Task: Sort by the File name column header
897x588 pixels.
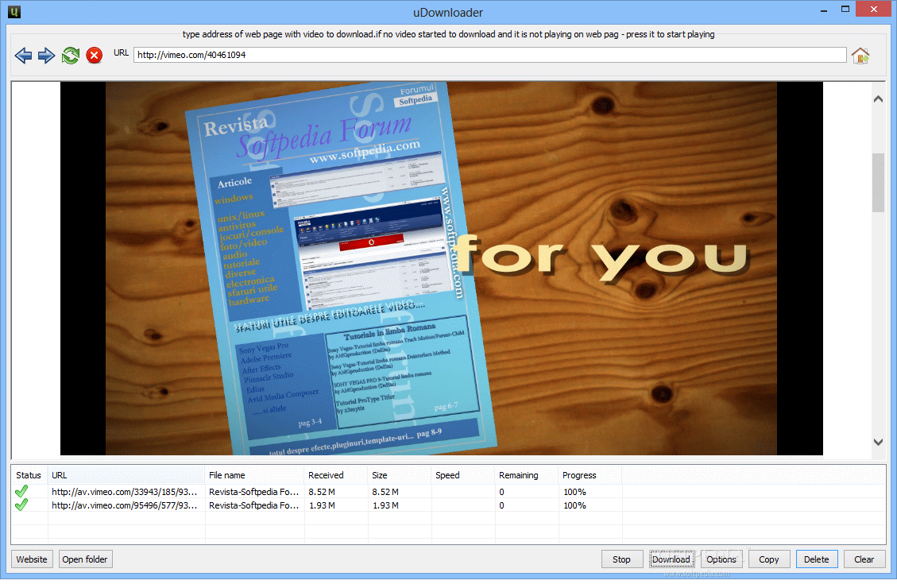Action: (254, 475)
